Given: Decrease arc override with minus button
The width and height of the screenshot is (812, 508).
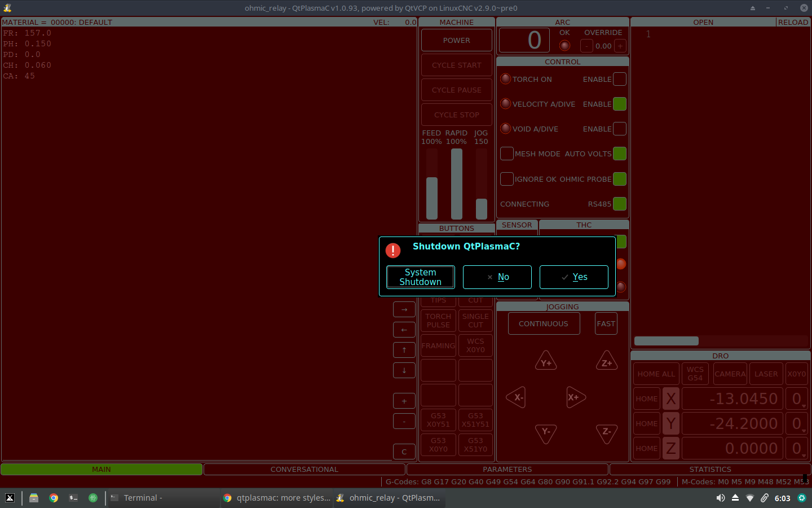Looking at the screenshot, I should [x=586, y=46].
